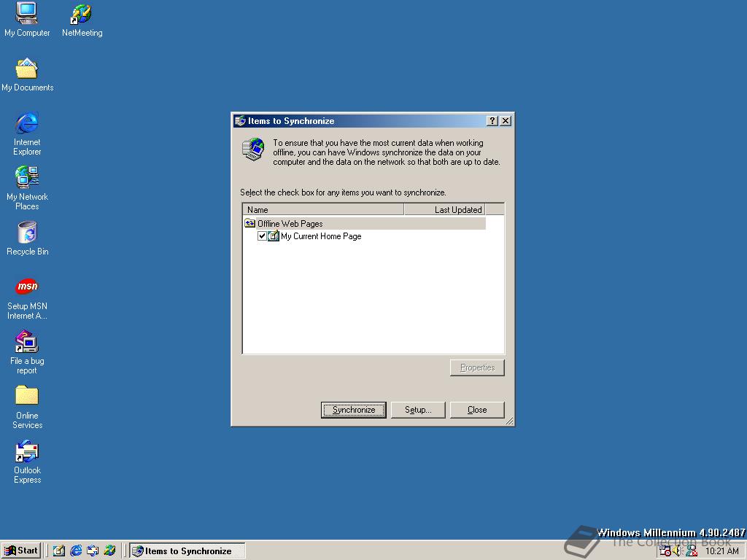Click the globe computer sync icon in the dialog

point(253,149)
